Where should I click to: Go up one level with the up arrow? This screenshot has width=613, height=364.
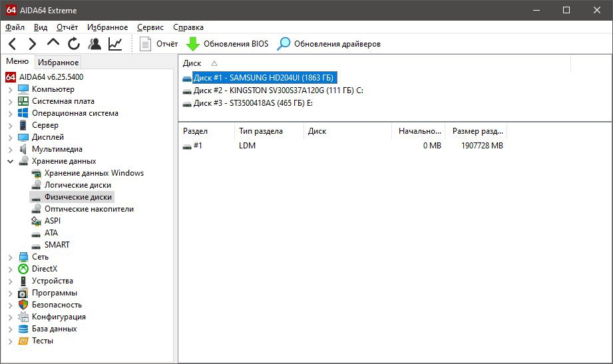(x=53, y=42)
